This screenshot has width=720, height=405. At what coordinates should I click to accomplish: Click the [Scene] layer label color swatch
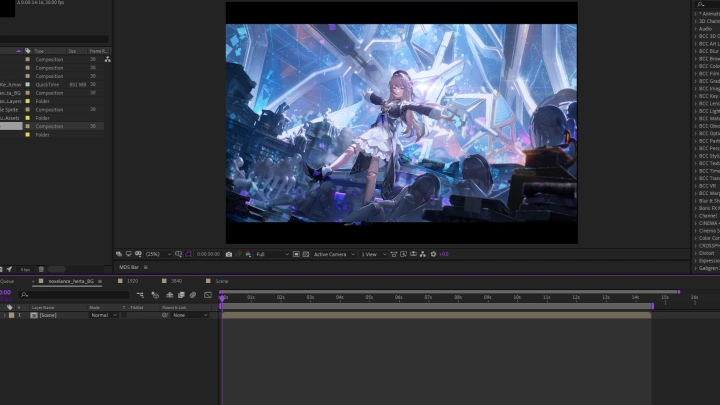pyautogui.click(x=11, y=315)
